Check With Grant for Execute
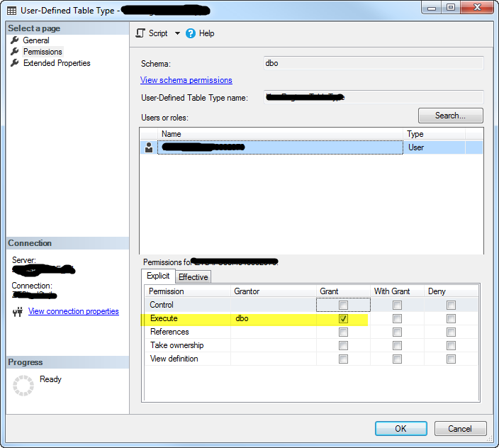 (397, 318)
